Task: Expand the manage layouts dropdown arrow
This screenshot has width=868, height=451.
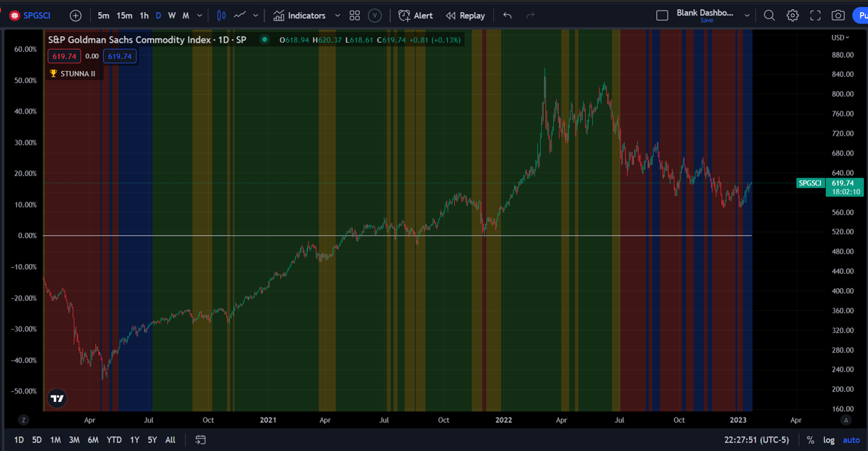Action: tap(747, 16)
